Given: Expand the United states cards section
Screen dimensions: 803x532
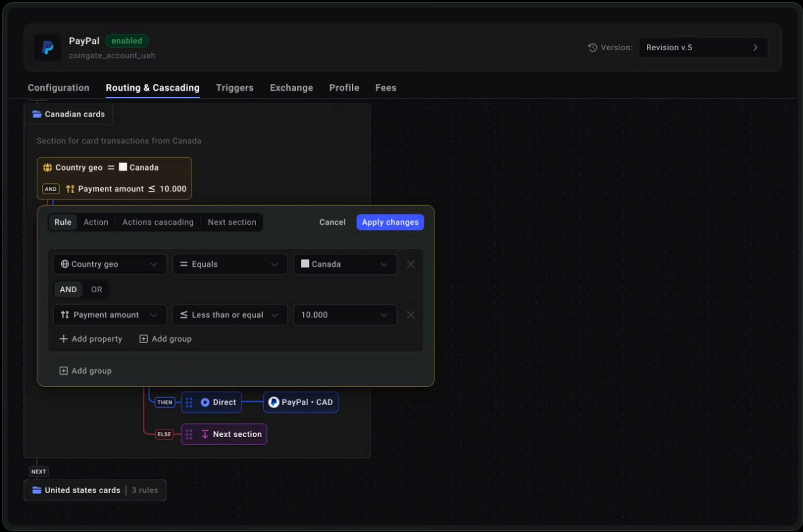Looking at the screenshot, I should click(95, 490).
